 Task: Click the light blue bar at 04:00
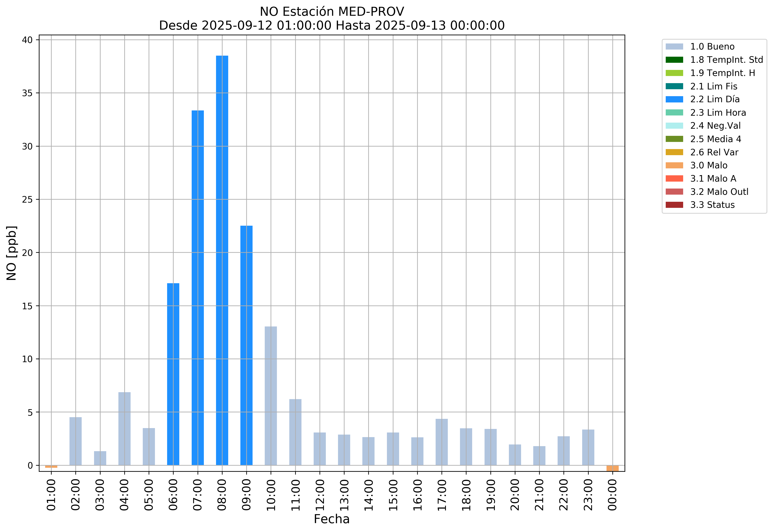click(x=124, y=428)
